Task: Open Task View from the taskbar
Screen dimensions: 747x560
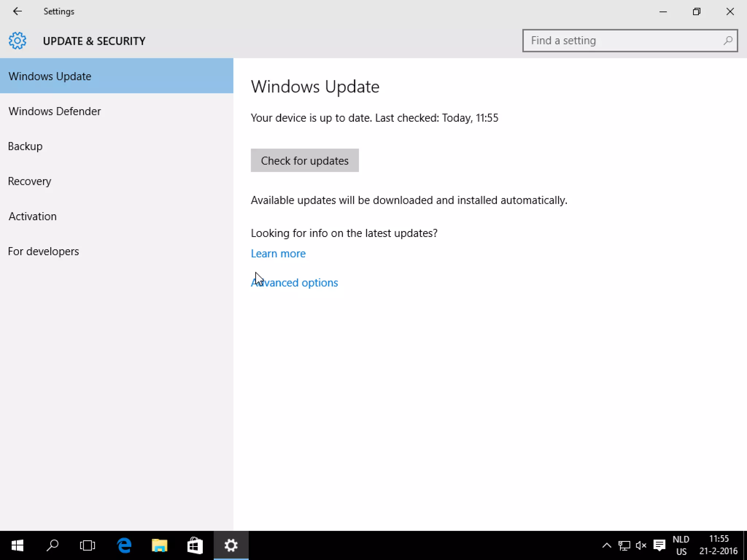Action: click(87, 545)
